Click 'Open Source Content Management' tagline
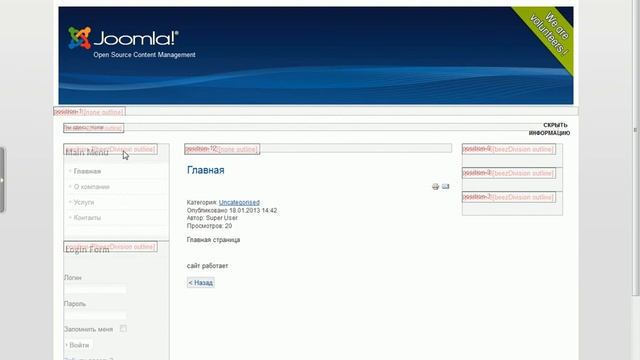640x360 pixels. pos(144,55)
